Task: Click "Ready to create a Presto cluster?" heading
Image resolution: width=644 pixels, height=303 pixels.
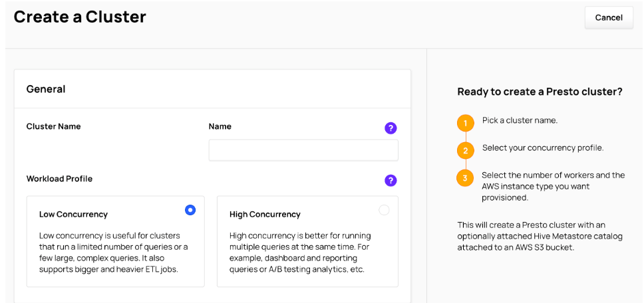Action: click(x=540, y=92)
